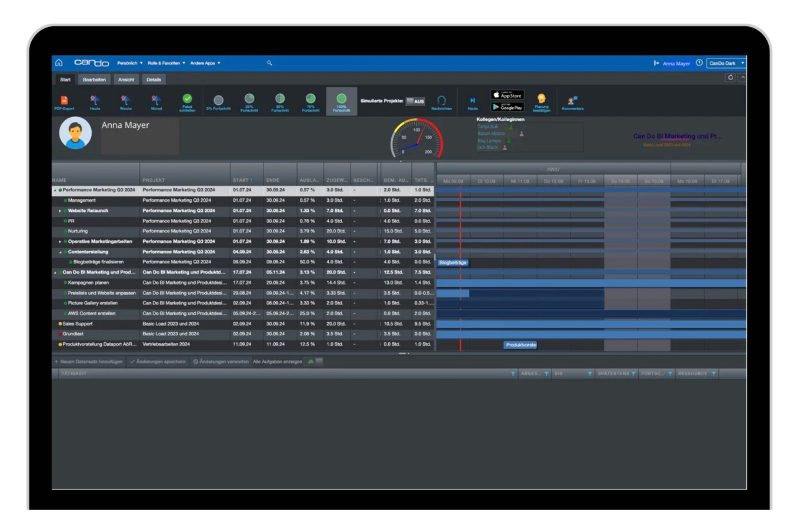
Task: Click the refresh icon below the theme selector
Action: tap(731, 78)
